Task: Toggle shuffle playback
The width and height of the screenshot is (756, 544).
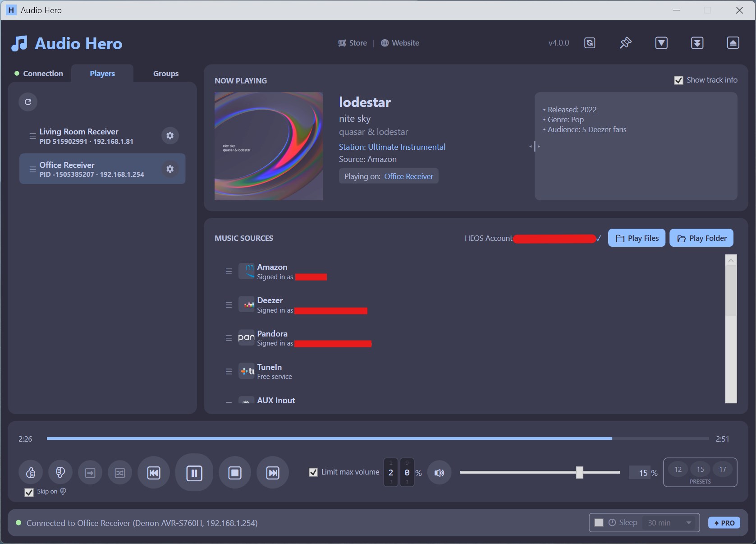Action: (120, 473)
